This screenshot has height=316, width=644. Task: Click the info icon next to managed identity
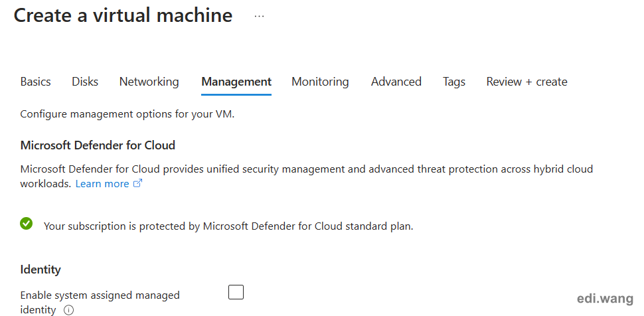click(x=68, y=310)
